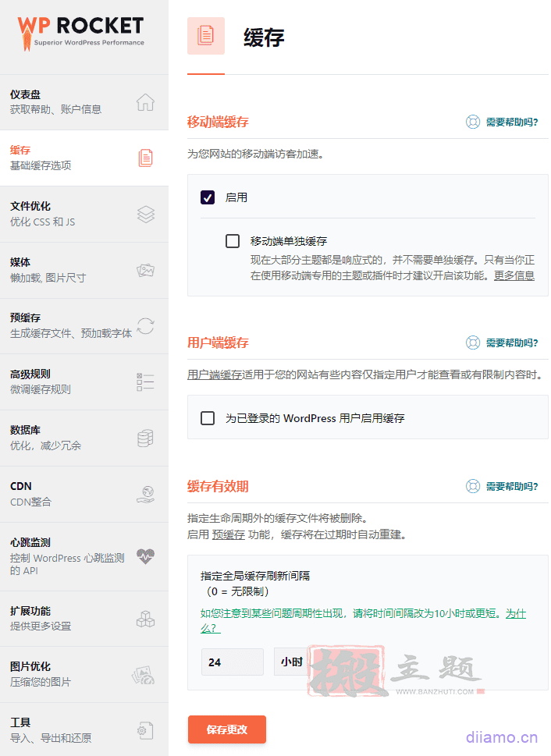Click the lifebuoy icon in 移动端缓存 section

[x=473, y=122]
